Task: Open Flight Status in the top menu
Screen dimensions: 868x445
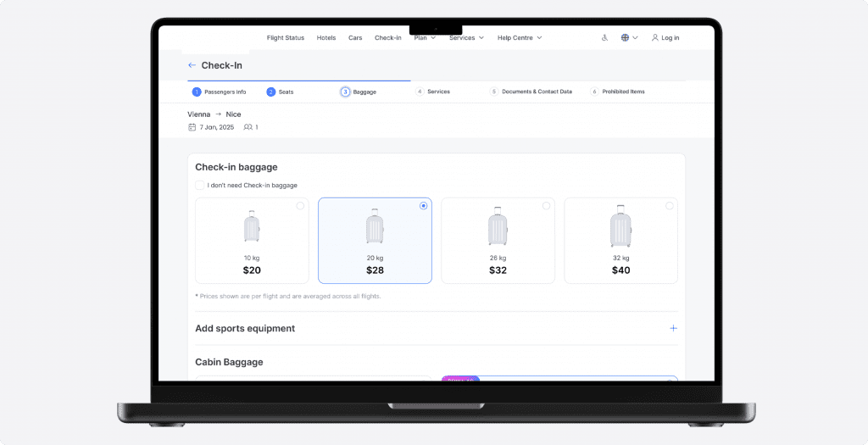Action: (x=285, y=38)
